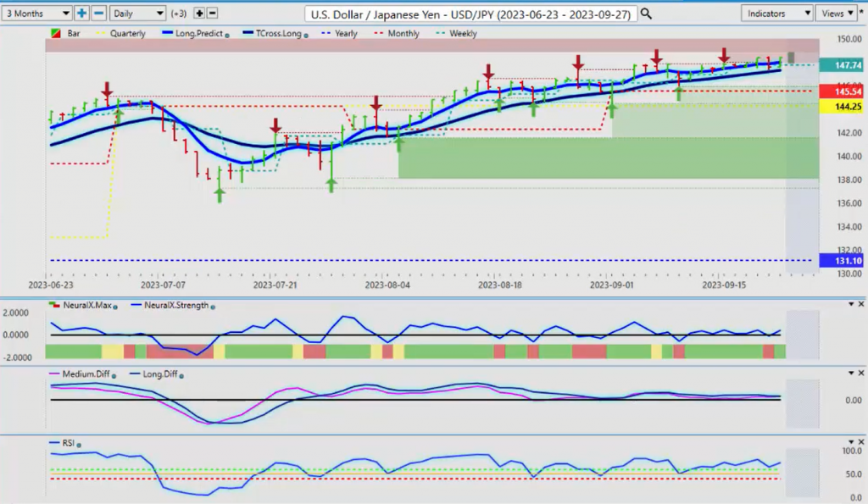Click the Monthly legend entry
868x504 pixels.
[397, 34]
